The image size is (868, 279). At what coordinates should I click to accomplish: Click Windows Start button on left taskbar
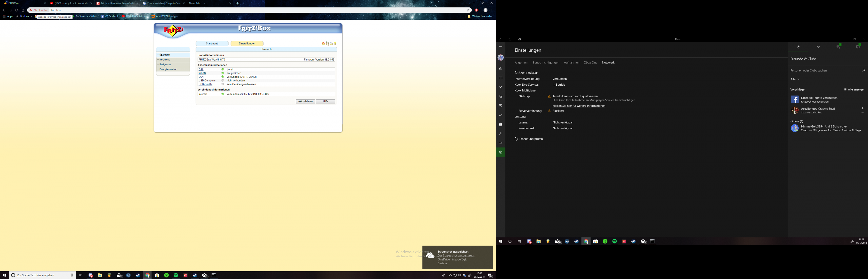[x=4, y=275]
